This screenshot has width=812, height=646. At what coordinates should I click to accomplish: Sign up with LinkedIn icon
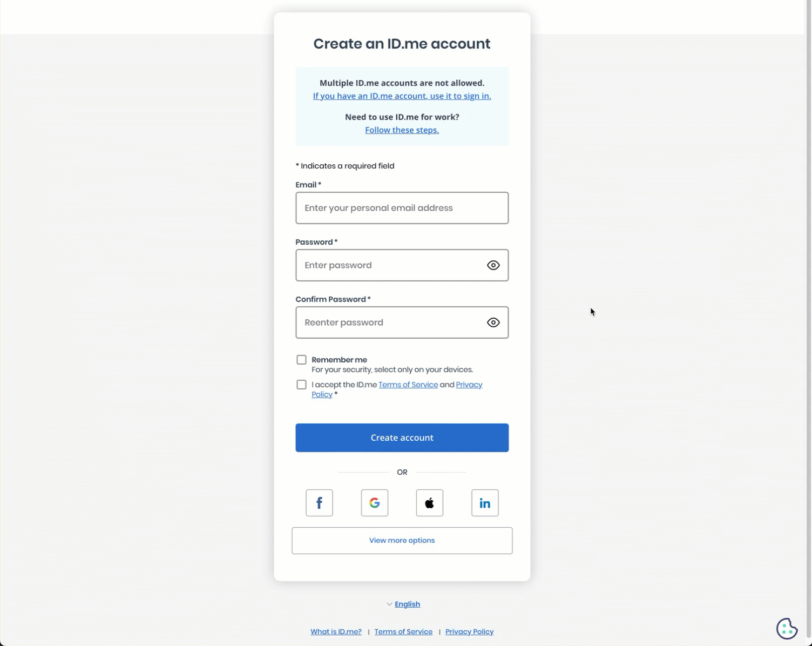coord(485,503)
